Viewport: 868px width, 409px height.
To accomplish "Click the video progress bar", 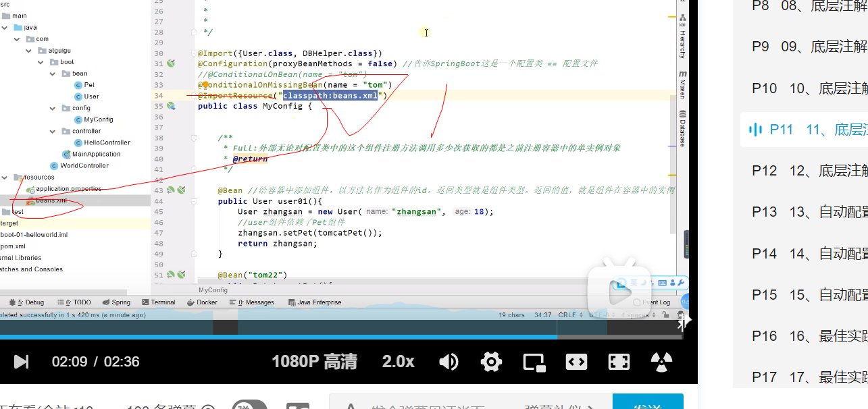I will point(341,336).
